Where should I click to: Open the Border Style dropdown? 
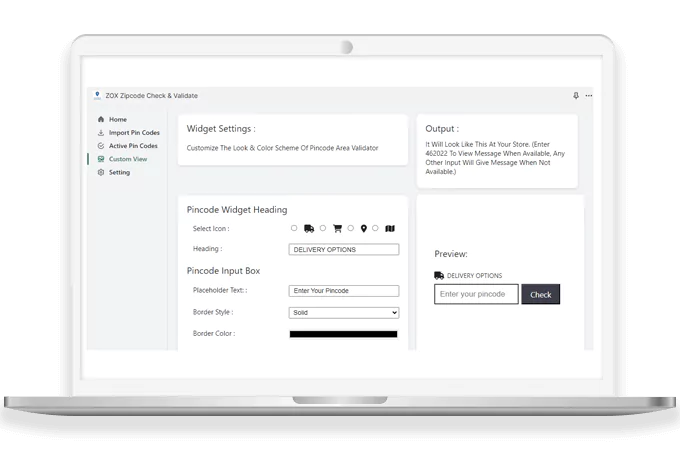344,312
